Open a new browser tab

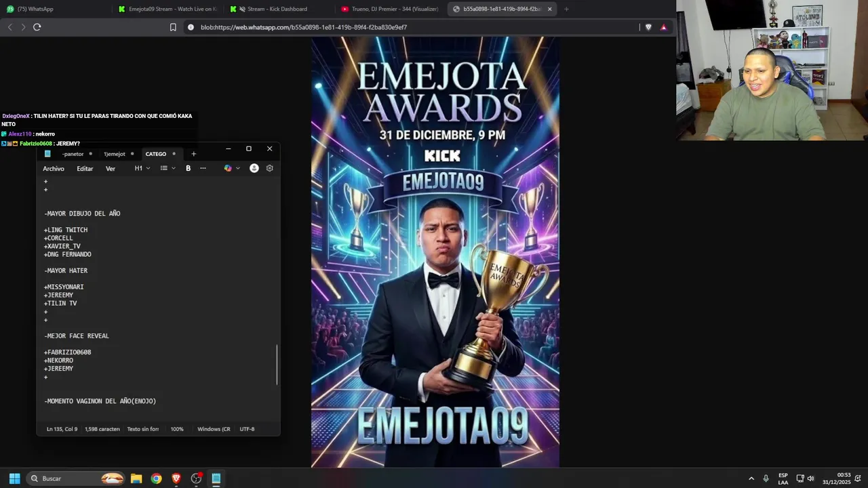(x=566, y=9)
